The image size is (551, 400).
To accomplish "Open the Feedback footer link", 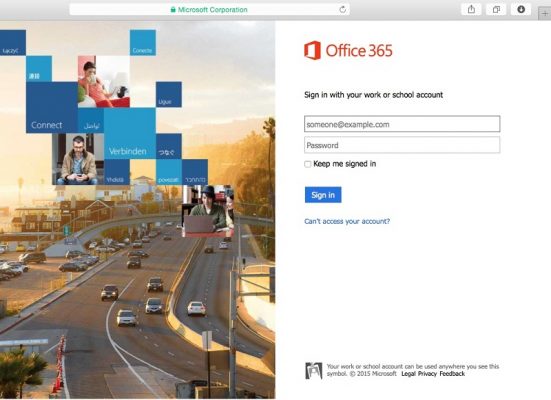I will tap(452, 374).
